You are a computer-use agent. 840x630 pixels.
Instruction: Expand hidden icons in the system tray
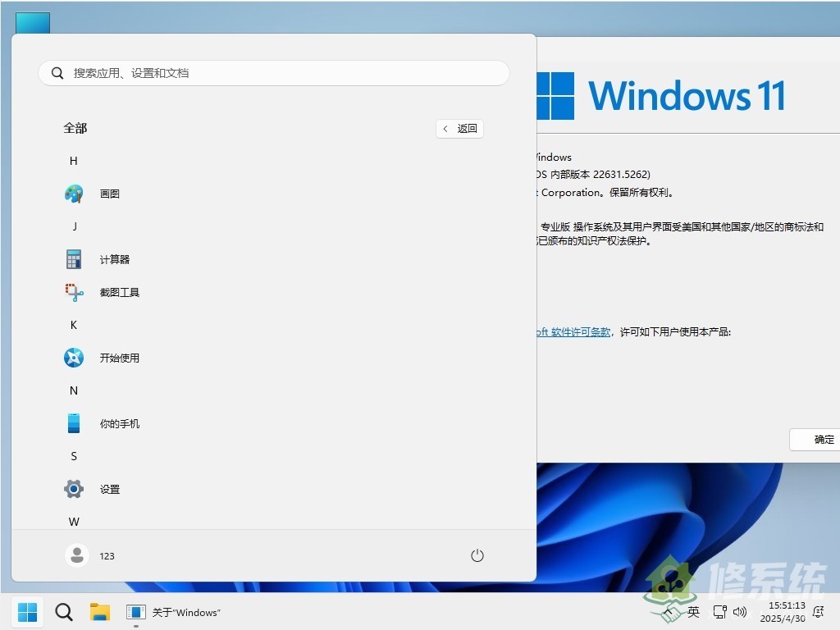[666, 612]
